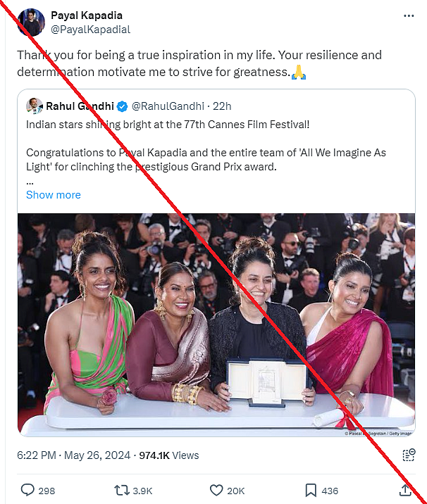Click the 6:22 PM May 26, 2024 timestamp
The width and height of the screenshot is (427, 504).
coord(74,455)
